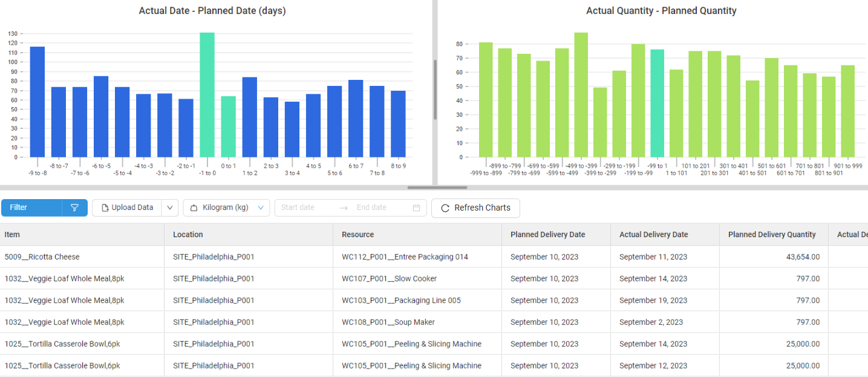Click the calendar icon in date range

416,208
